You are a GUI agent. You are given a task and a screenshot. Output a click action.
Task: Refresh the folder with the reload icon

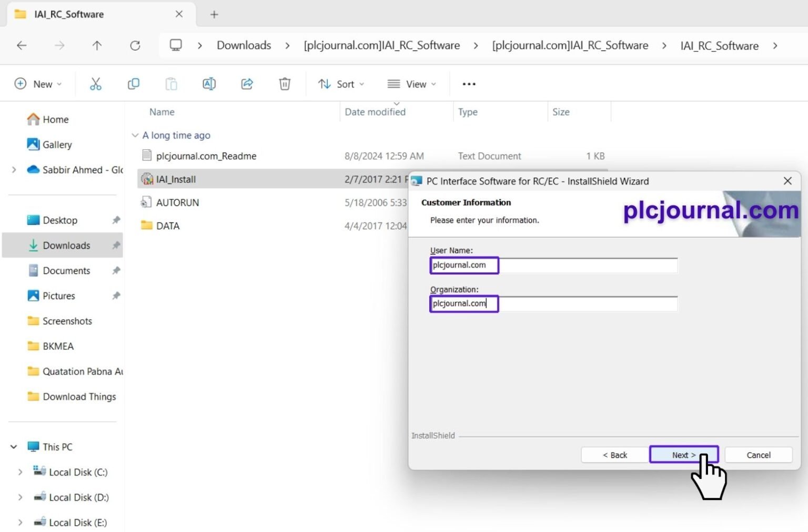coord(135,45)
